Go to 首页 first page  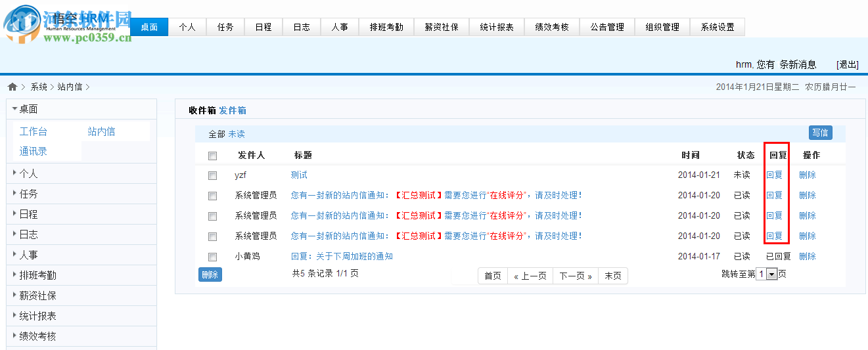pos(493,276)
